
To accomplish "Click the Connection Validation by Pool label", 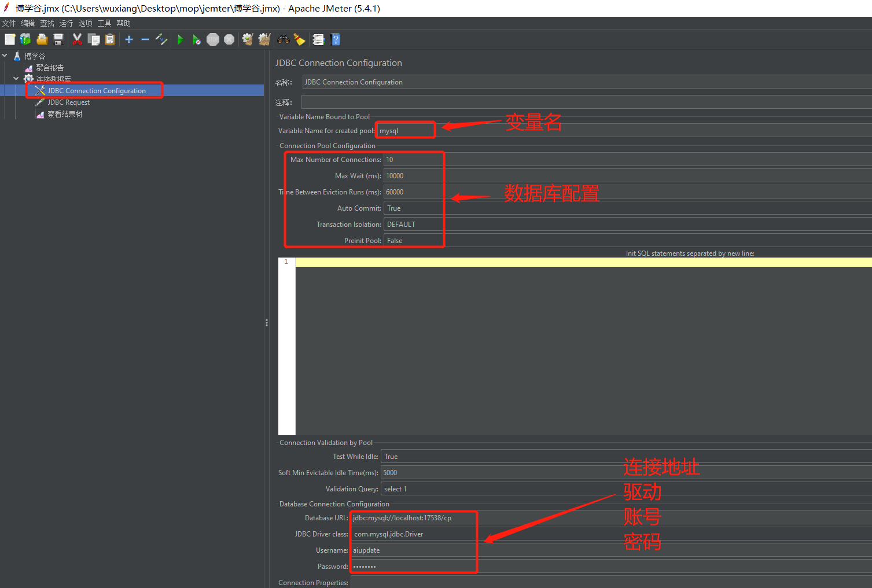I will click(x=326, y=443).
